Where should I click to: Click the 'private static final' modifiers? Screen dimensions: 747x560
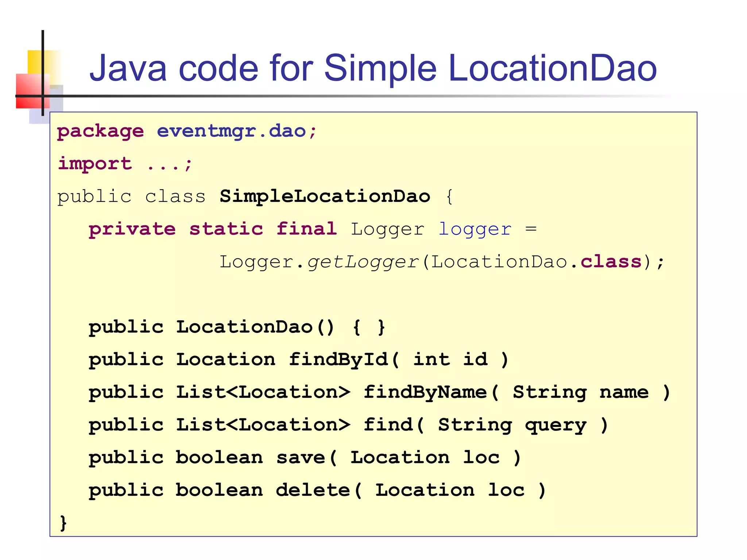(x=212, y=229)
